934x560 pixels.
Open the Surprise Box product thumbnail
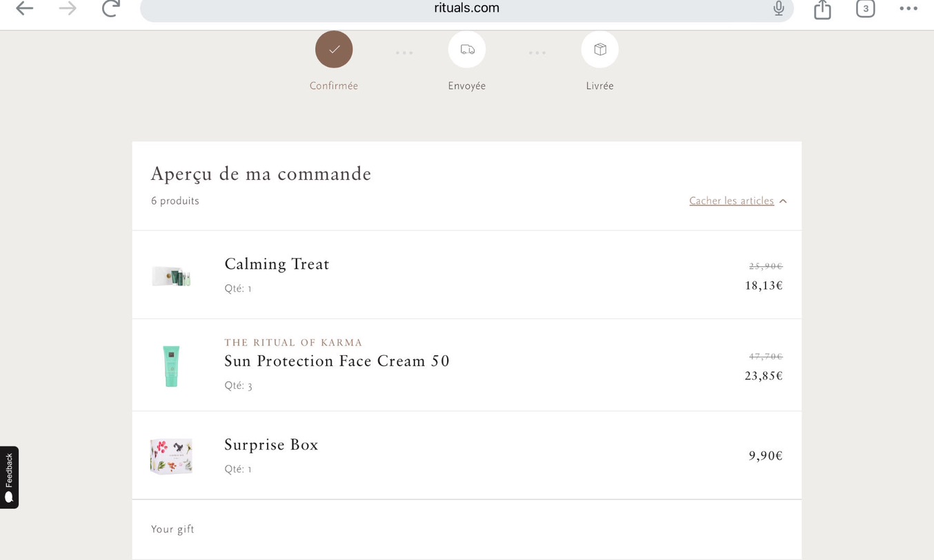tap(171, 456)
